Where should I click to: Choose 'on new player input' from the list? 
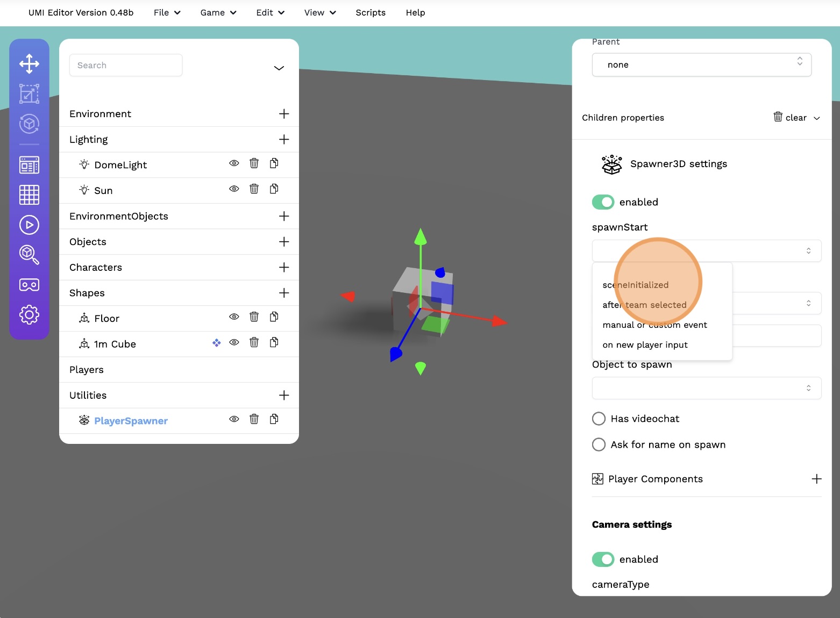coord(645,345)
